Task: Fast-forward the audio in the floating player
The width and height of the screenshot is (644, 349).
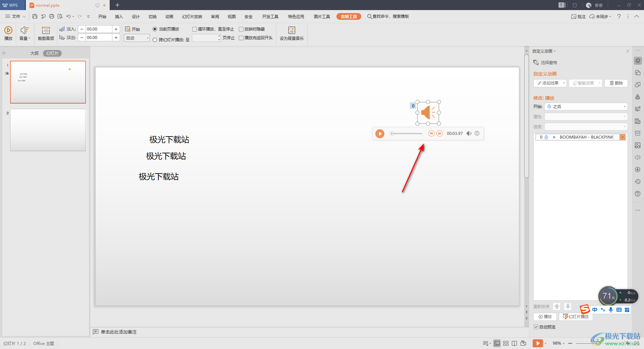Action: tap(439, 134)
